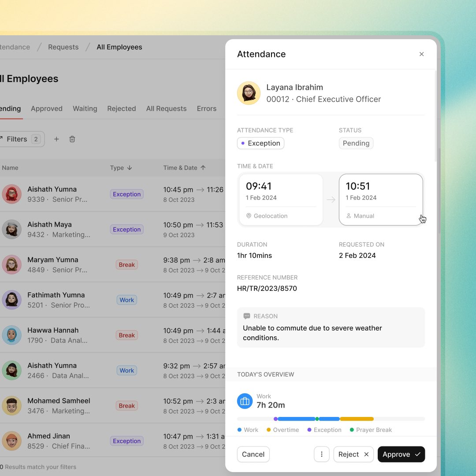476x476 pixels.
Task: Open the Errors tab
Action: click(206, 108)
